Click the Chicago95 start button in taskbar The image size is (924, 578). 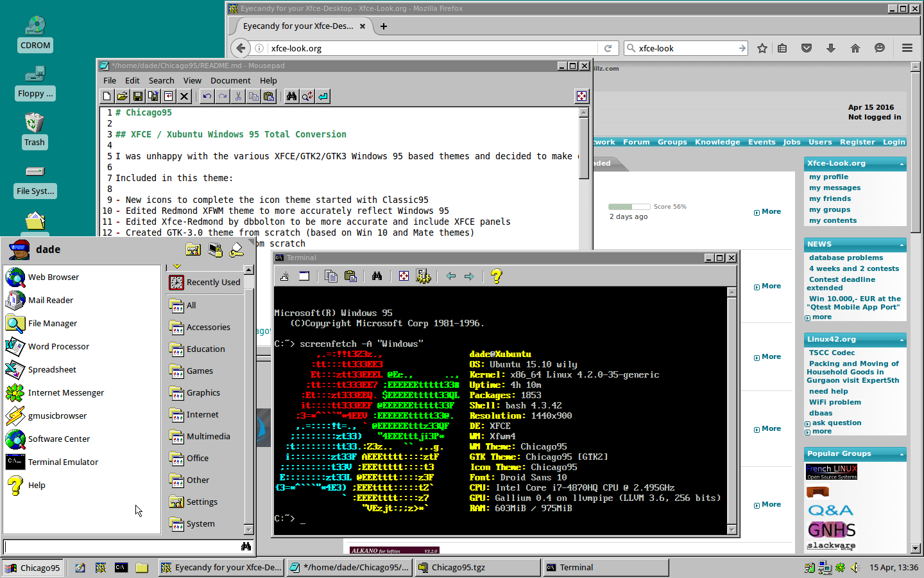tap(33, 568)
